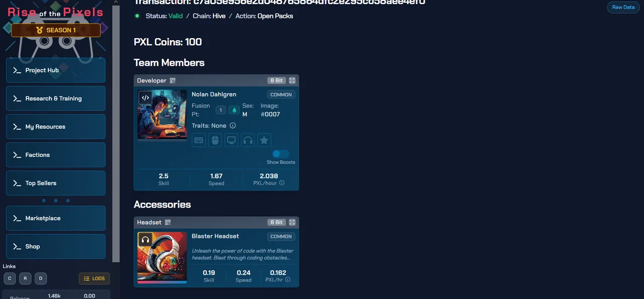The width and height of the screenshot is (644, 299).
Task: Click the Blaster headset description text
Action: click(x=243, y=254)
